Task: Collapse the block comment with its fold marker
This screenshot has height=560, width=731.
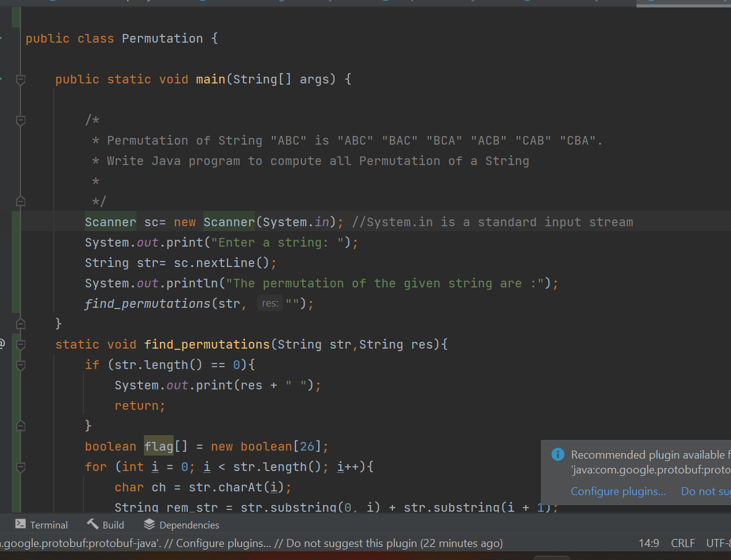Action: coord(20,119)
